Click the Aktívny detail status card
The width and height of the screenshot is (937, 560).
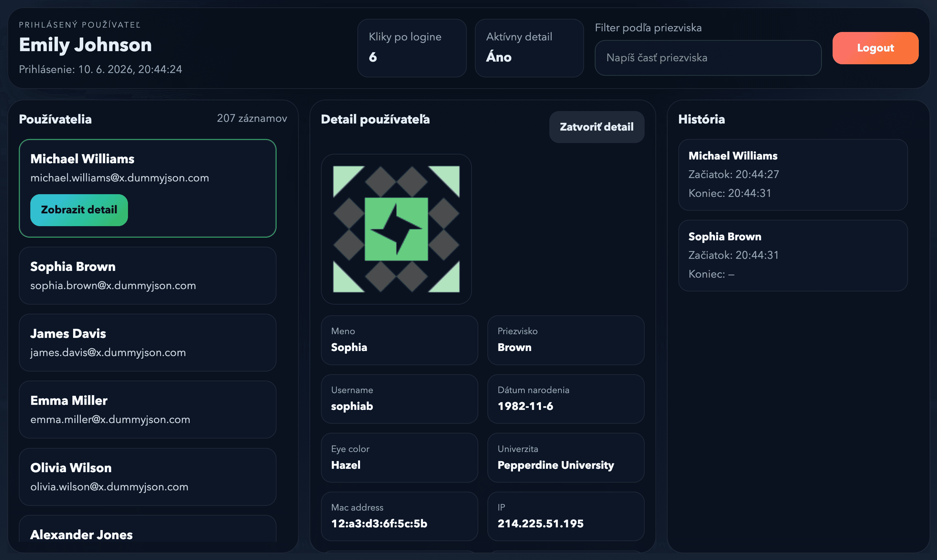coord(529,48)
